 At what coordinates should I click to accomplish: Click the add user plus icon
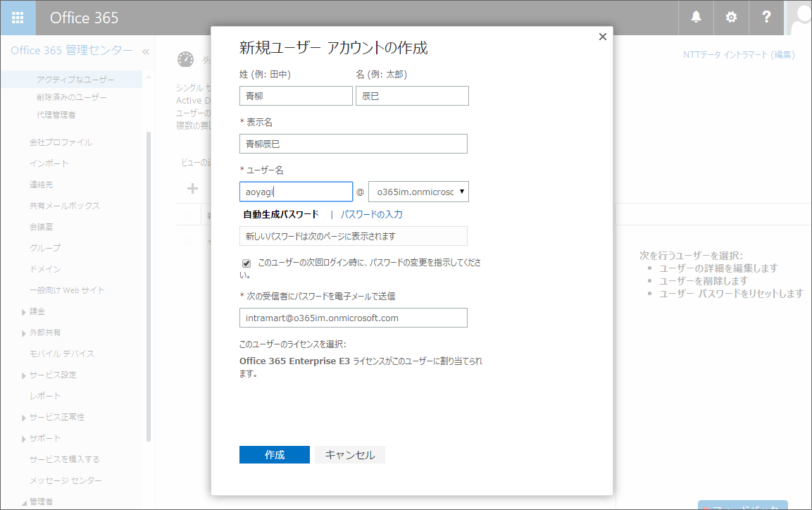pyautogui.click(x=192, y=189)
